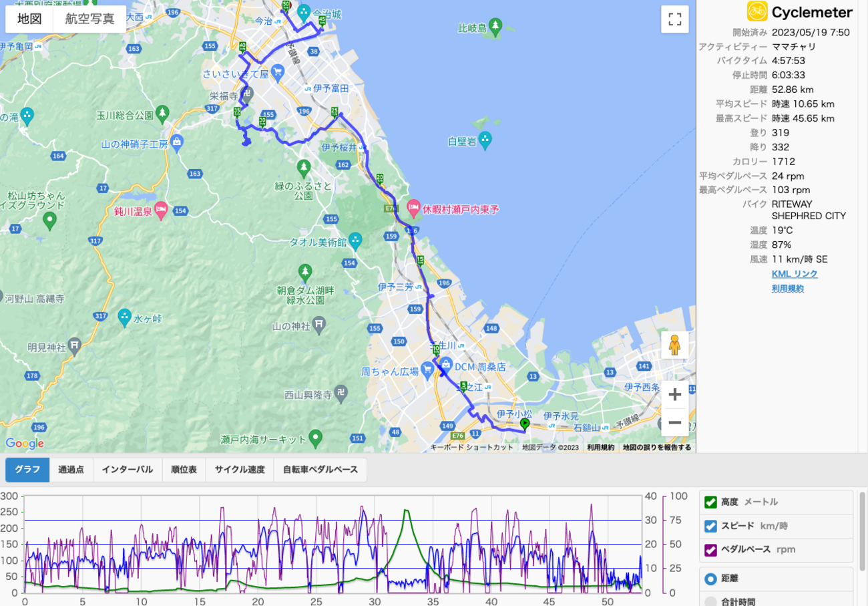Select 距離 distance radio button
The height and width of the screenshot is (606, 868).
coord(710,579)
